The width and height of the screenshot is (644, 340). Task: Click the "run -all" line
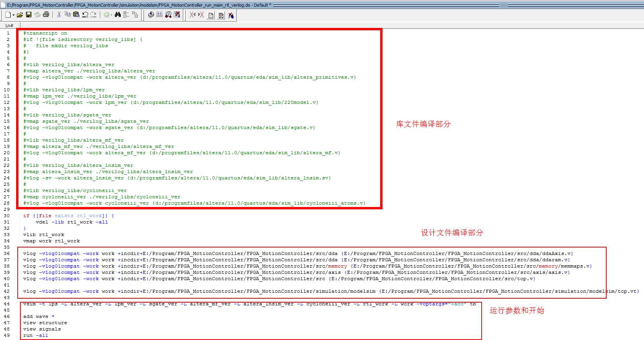coord(36,335)
